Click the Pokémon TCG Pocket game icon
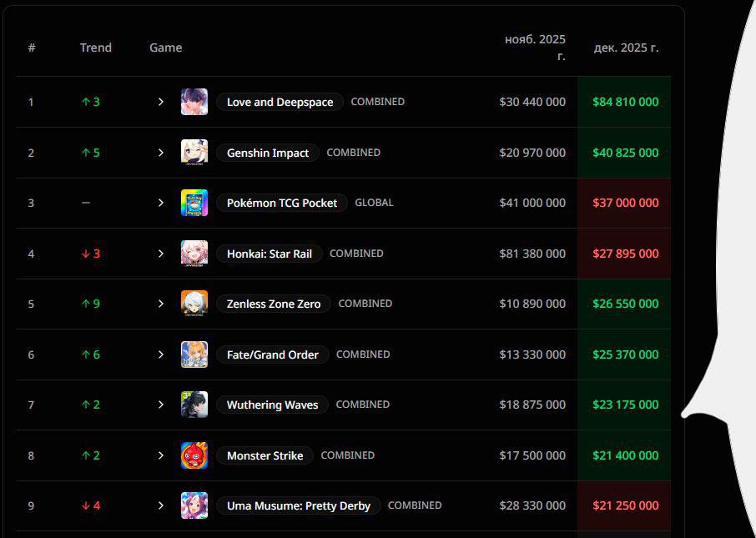Image resolution: width=756 pixels, height=538 pixels. 194,203
